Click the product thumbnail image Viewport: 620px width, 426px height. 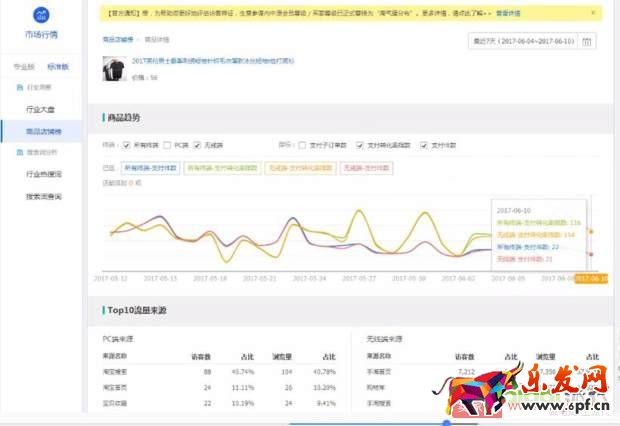111,68
